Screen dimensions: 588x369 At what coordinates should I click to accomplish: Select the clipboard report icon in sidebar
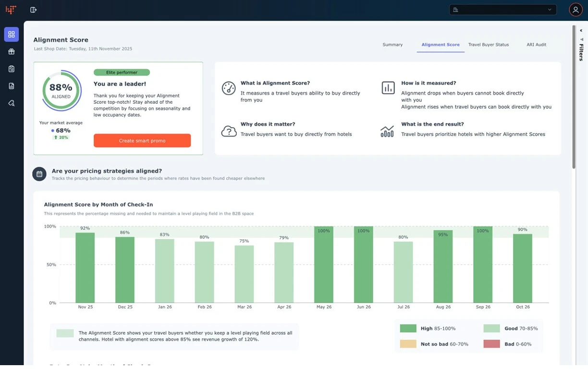click(x=11, y=69)
